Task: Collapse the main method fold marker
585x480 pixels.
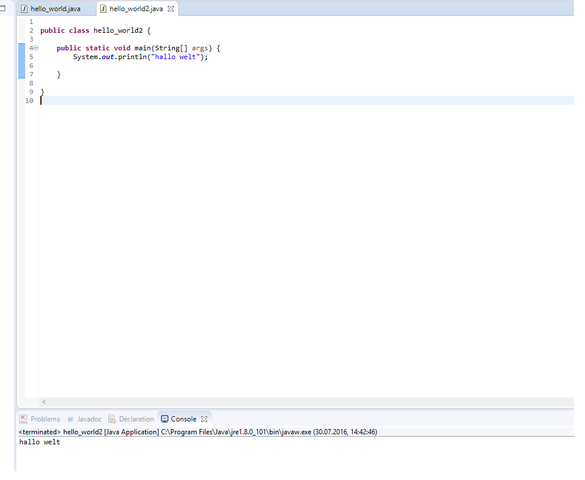Action: point(36,48)
